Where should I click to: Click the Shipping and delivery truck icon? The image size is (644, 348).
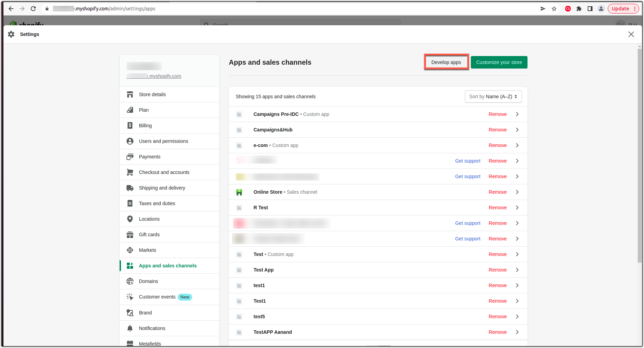[x=130, y=187]
